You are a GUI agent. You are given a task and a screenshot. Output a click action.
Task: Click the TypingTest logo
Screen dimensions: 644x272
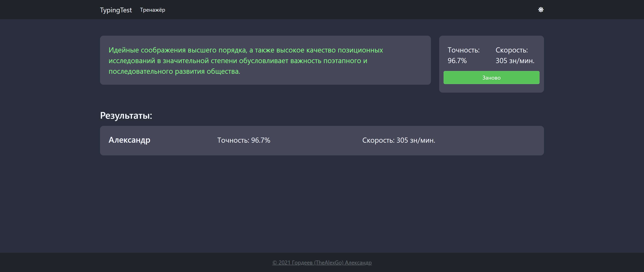point(116,10)
